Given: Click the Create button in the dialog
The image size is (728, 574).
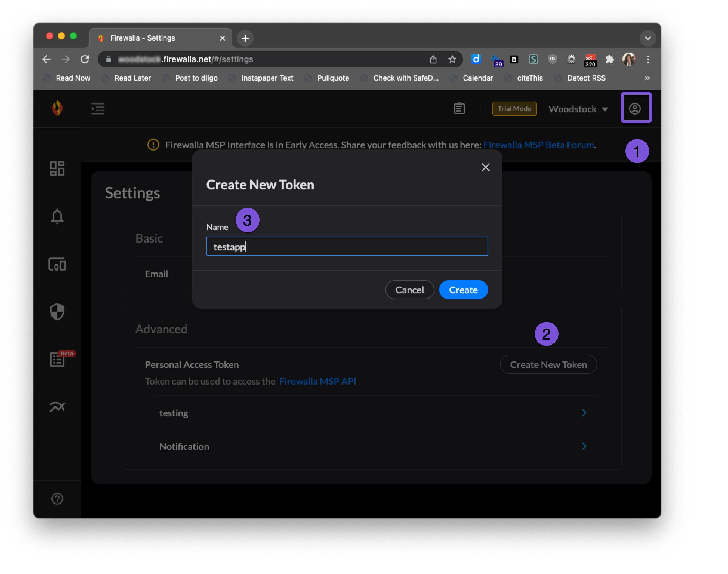Looking at the screenshot, I should pyautogui.click(x=463, y=290).
